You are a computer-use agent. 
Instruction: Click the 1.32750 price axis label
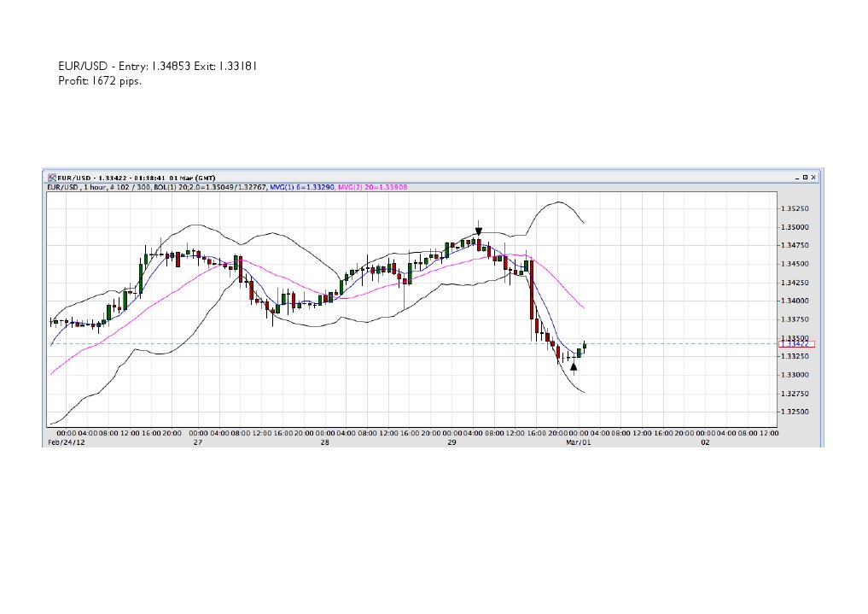pos(795,394)
